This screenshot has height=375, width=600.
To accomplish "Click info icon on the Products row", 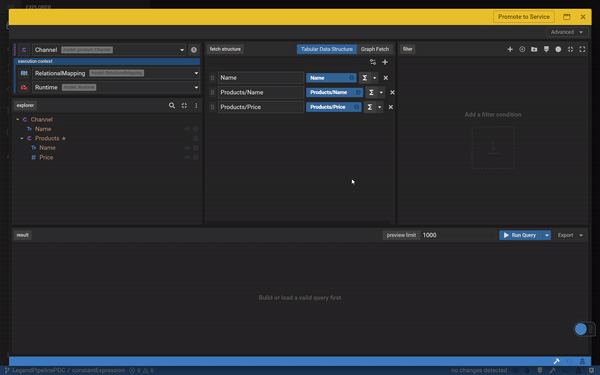I will click(196, 138).
